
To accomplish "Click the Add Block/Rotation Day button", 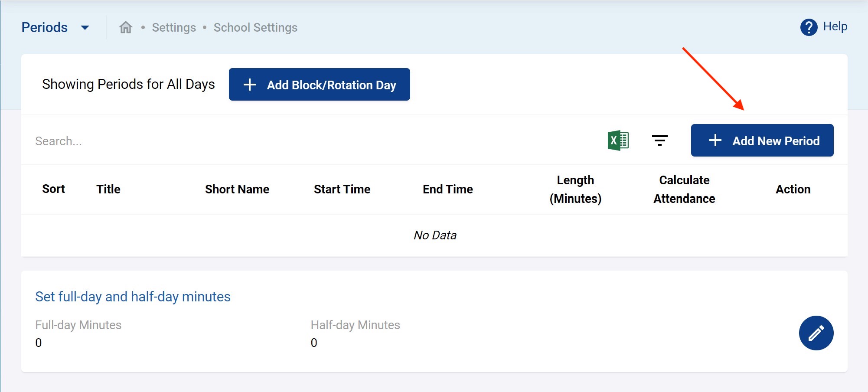I will click(x=319, y=85).
